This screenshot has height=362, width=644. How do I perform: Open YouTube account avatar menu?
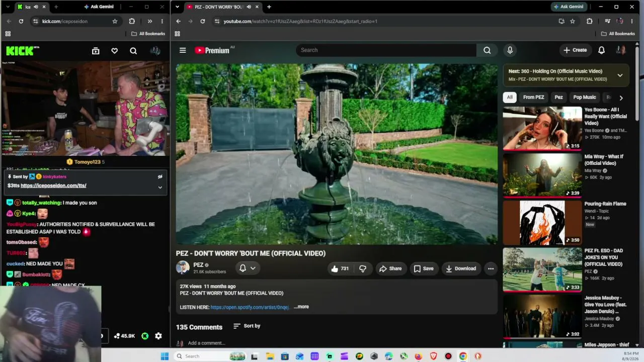click(621, 50)
